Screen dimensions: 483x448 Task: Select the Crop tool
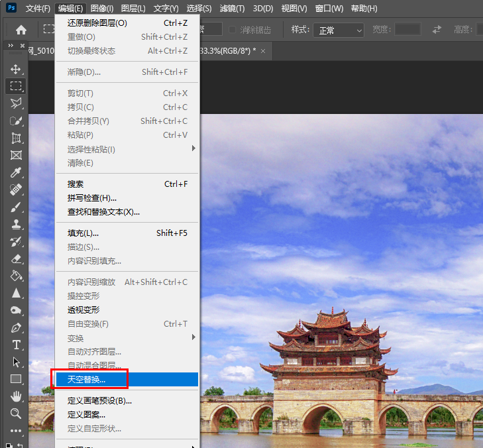tap(16, 138)
